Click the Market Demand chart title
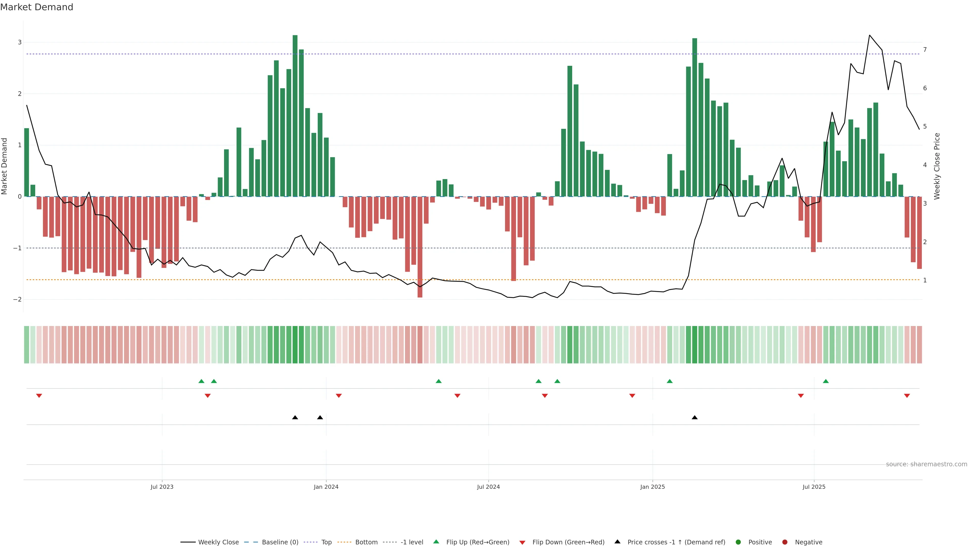This screenshot has height=551, width=980. 36,7
